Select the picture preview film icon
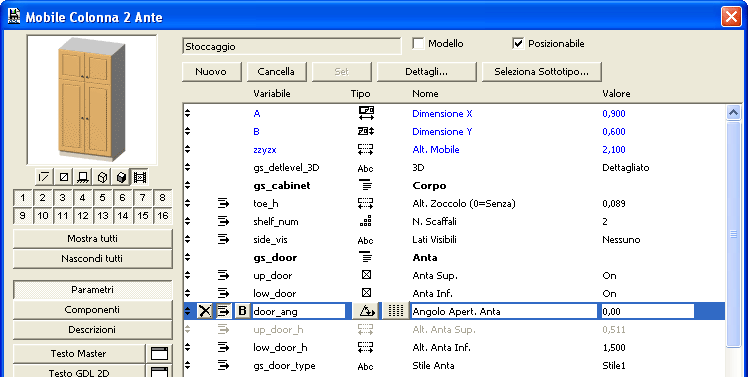 [x=140, y=178]
